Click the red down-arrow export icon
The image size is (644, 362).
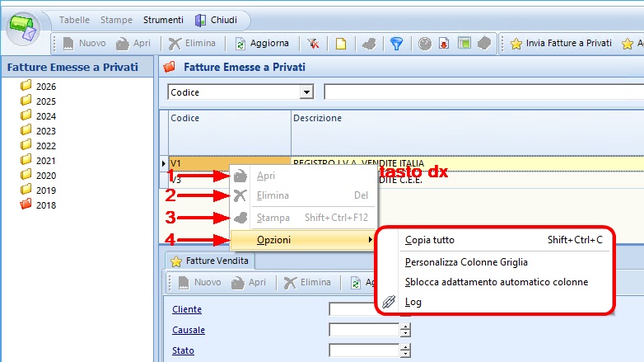click(444, 44)
